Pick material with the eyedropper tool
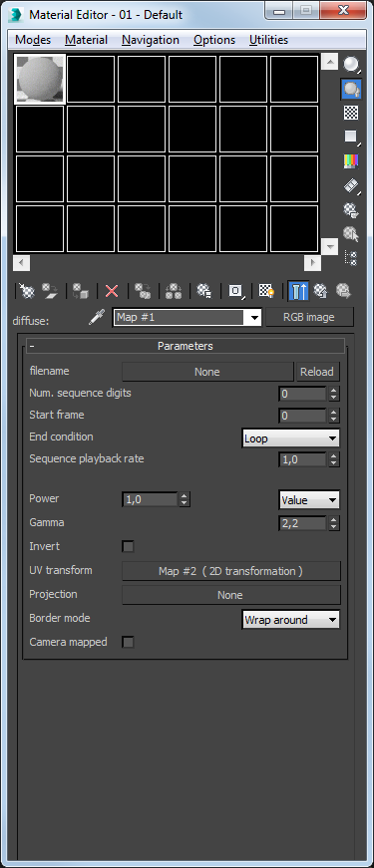Viewport: 374px width, 868px height. (97, 318)
